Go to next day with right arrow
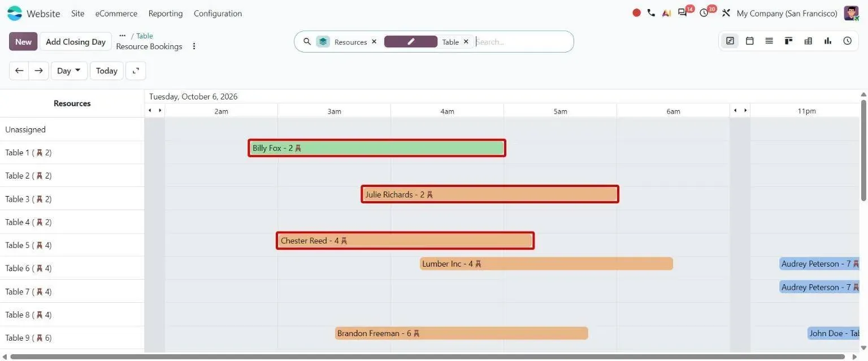The height and width of the screenshot is (361, 868). click(x=38, y=71)
